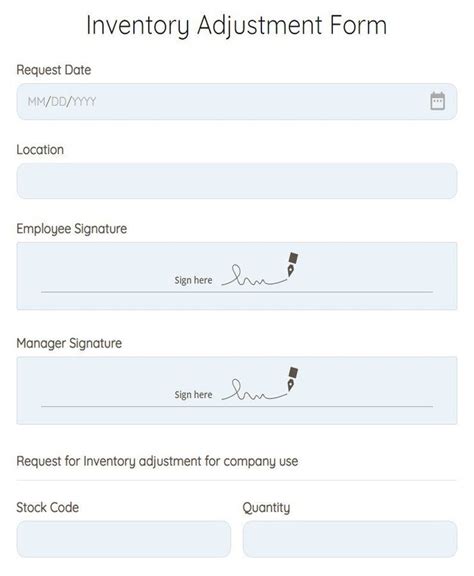Select the Quantity input box
Screen dimensions: 474x576
click(350, 539)
